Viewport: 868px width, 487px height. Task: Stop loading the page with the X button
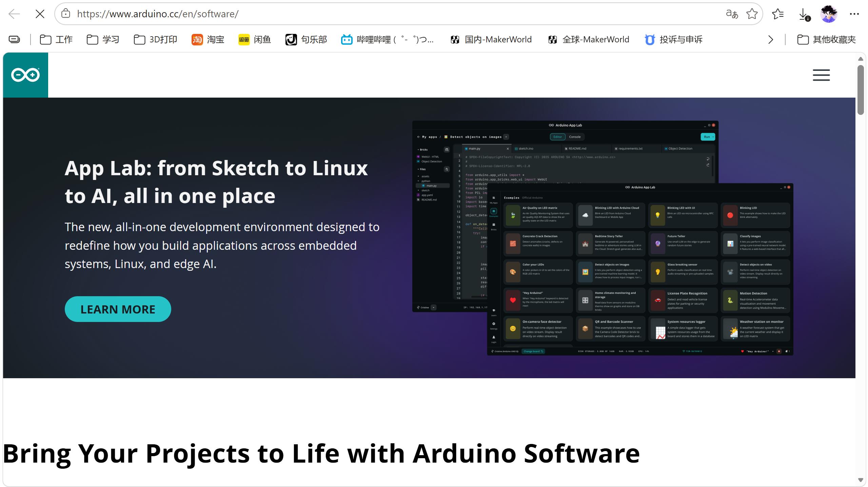point(40,14)
